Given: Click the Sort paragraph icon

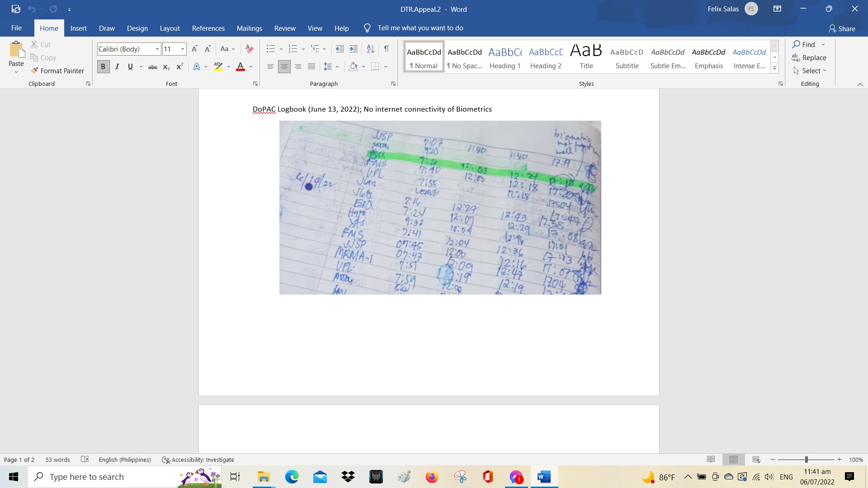Looking at the screenshot, I should (370, 49).
